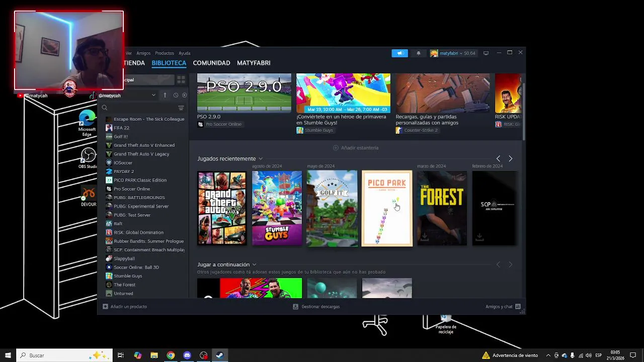
Task: Open Amigos y chat panel
Action: click(x=503, y=307)
